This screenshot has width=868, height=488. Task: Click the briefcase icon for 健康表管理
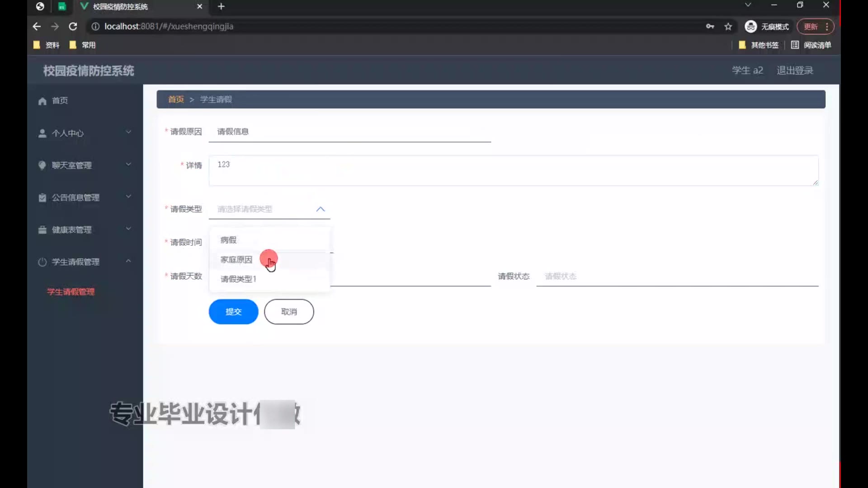click(x=42, y=230)
